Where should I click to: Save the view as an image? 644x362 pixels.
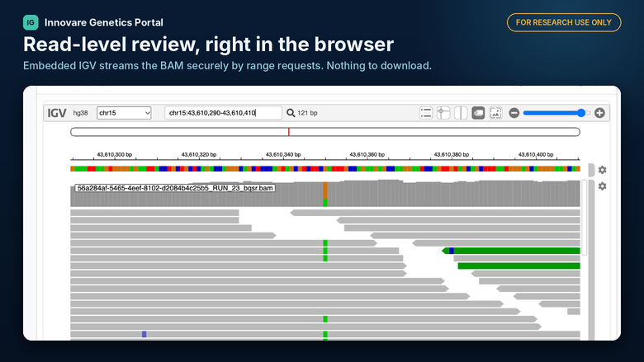click(x=495, y=113)
